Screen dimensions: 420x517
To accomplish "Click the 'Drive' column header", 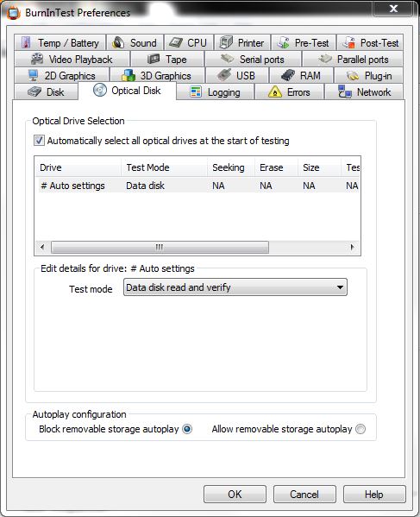I will [x=78, y=167].
